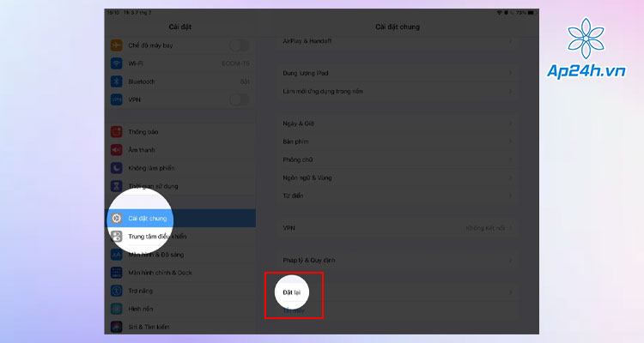Tap the Không làm phiền moon icon
The image size is (644, 343).
click(116, 168)
